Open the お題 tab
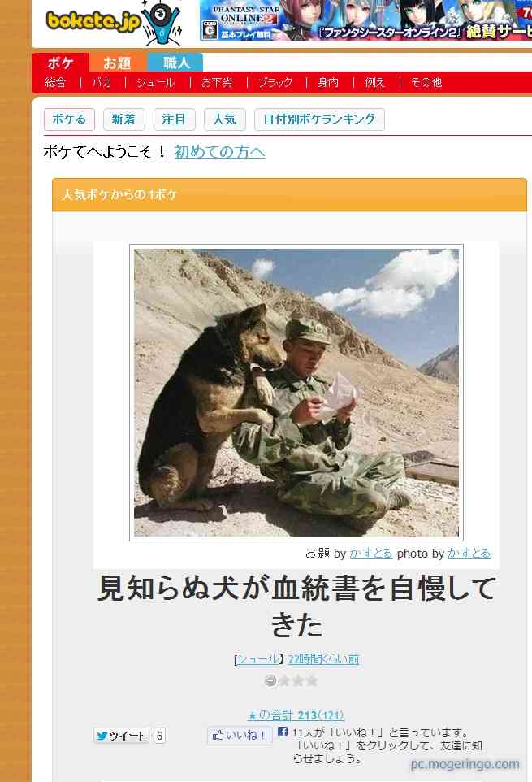 click(117, 63)
